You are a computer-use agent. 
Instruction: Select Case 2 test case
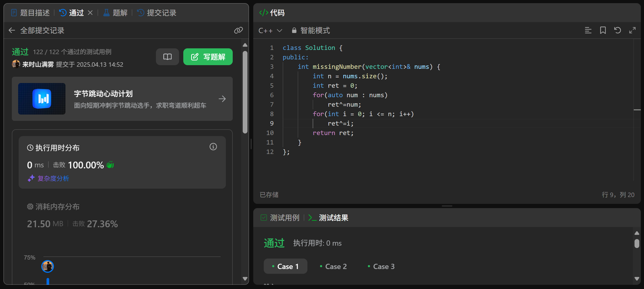click(x=333, y=266)
